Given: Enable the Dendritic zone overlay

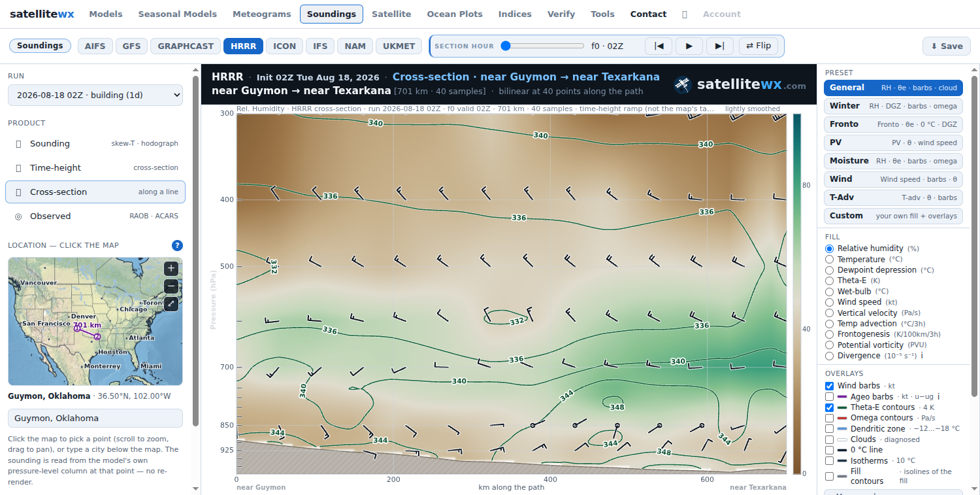Looking at the screenshot, I should pos(830,429).
